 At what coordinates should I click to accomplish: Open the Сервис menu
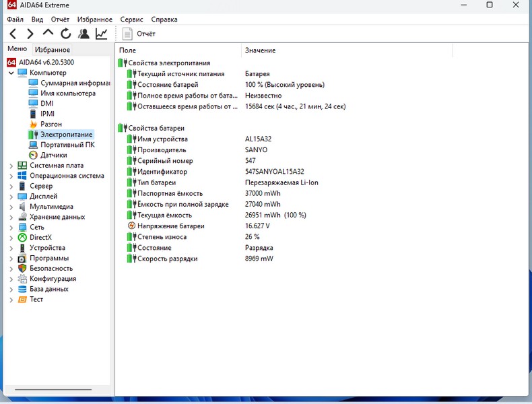coord(131,20)
